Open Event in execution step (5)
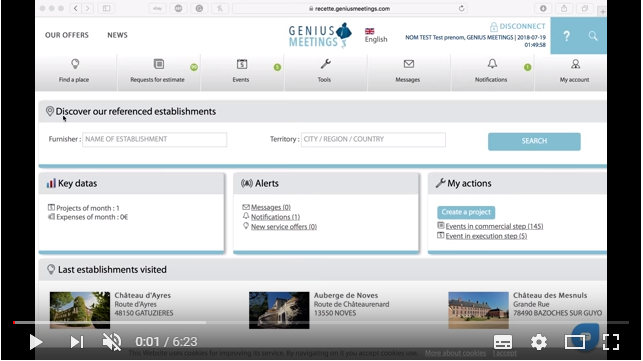This screenshot has width=643, height=361. coord(486,236)
